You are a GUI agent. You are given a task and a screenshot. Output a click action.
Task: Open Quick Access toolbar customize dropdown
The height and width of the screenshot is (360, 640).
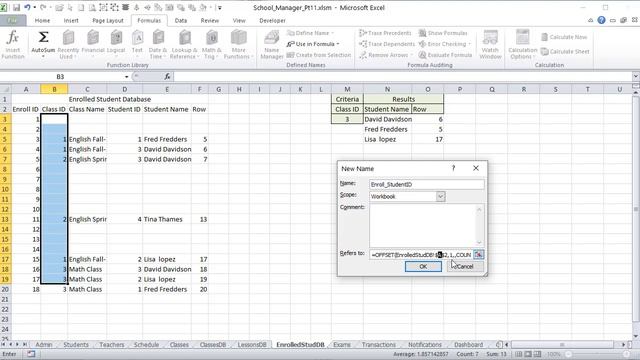coord(220,7)
